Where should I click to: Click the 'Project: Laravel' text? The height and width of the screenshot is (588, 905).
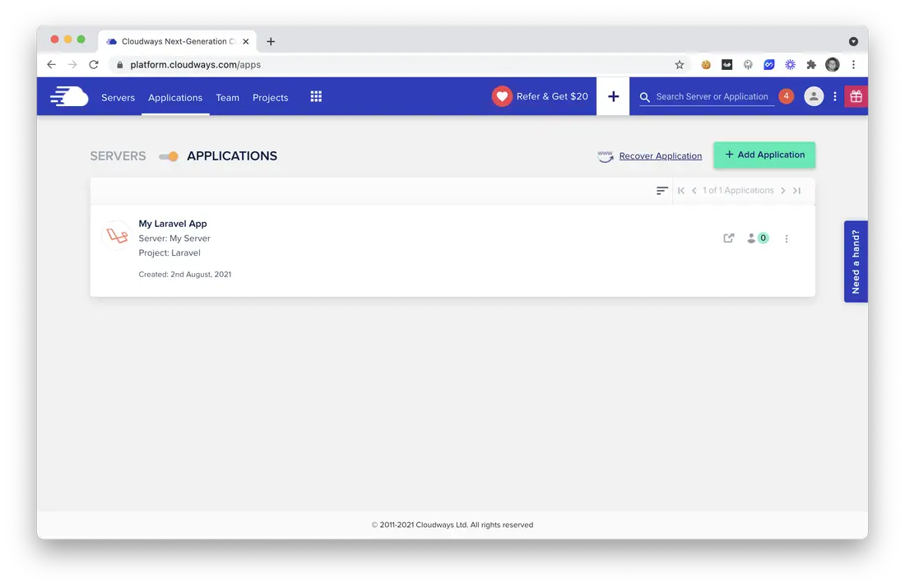click(169, 252)
